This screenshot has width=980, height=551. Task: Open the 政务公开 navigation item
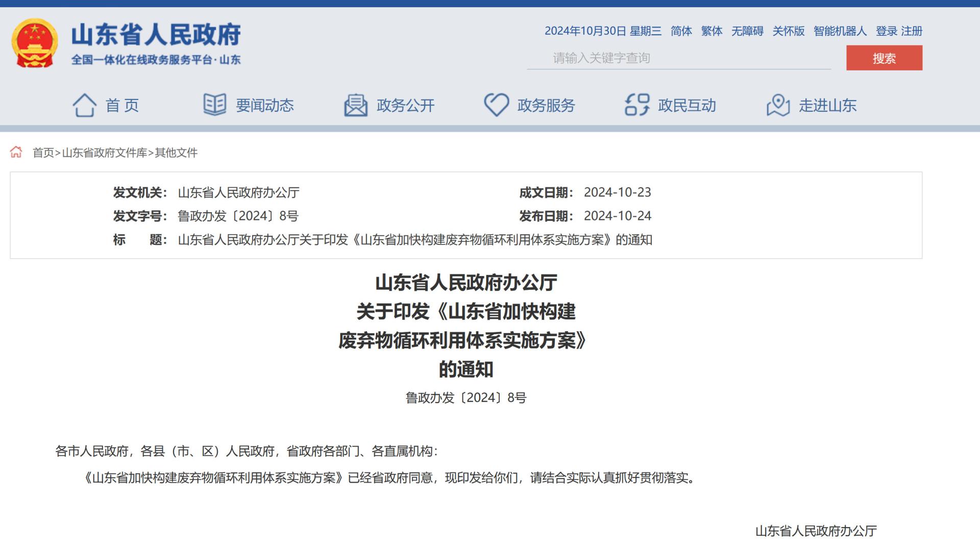tap(405, 106)
